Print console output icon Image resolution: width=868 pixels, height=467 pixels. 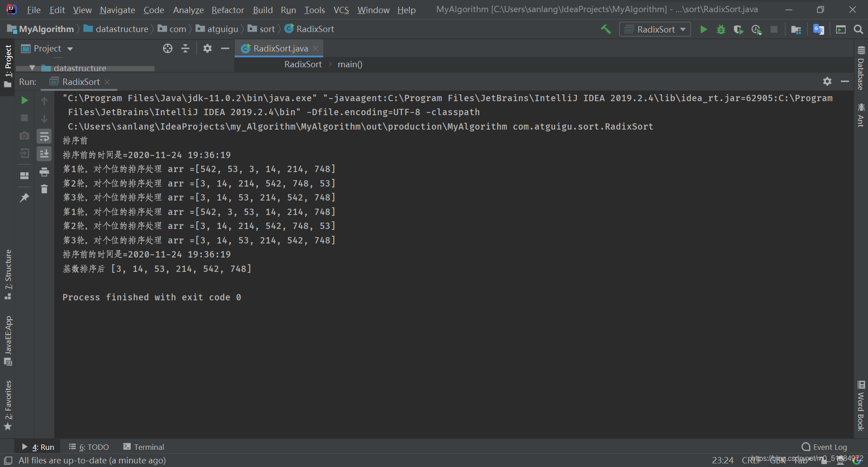(x=44, y=172)
